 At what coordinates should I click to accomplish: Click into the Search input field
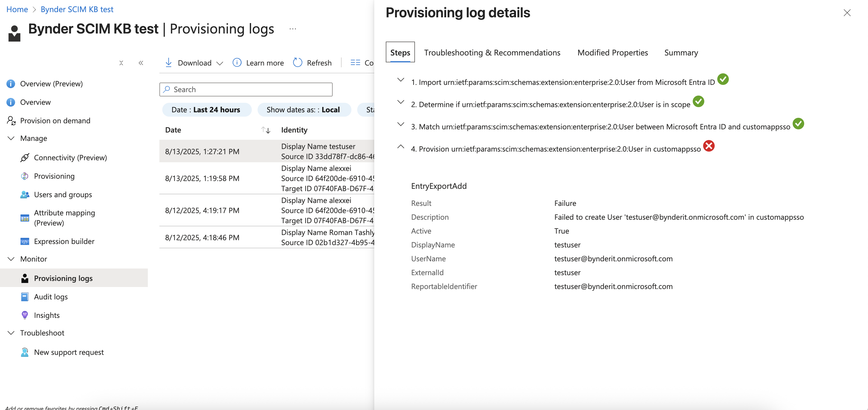coord(246,89)
